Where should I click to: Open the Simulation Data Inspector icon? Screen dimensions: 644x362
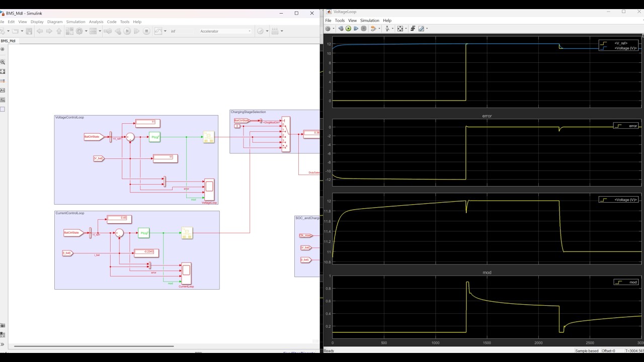point(158,31)
